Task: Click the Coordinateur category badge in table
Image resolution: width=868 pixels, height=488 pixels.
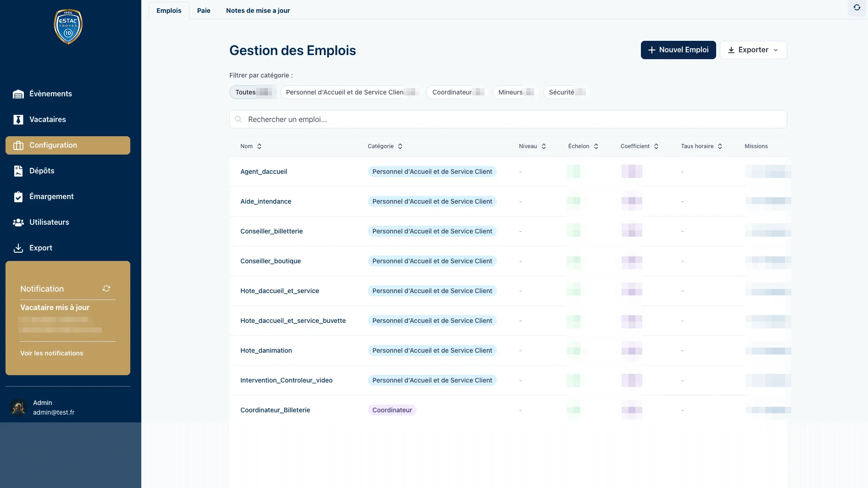Action: [x=392, y=410]
